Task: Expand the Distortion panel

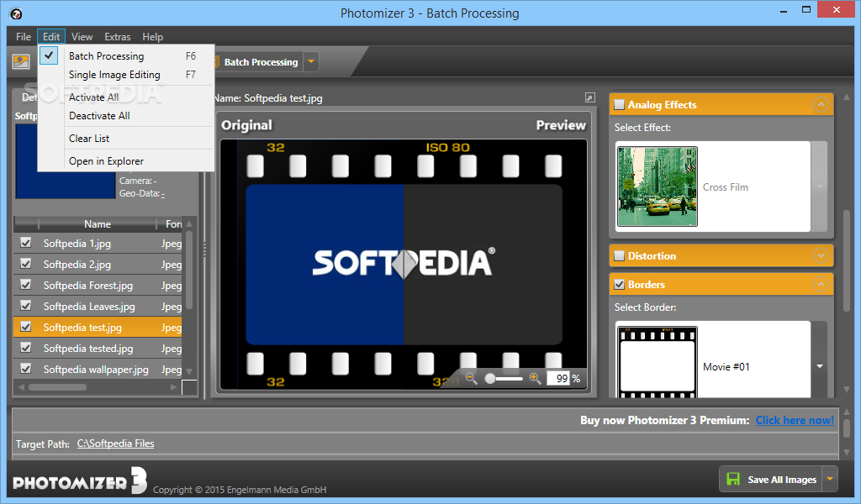Action: (821, 255)
